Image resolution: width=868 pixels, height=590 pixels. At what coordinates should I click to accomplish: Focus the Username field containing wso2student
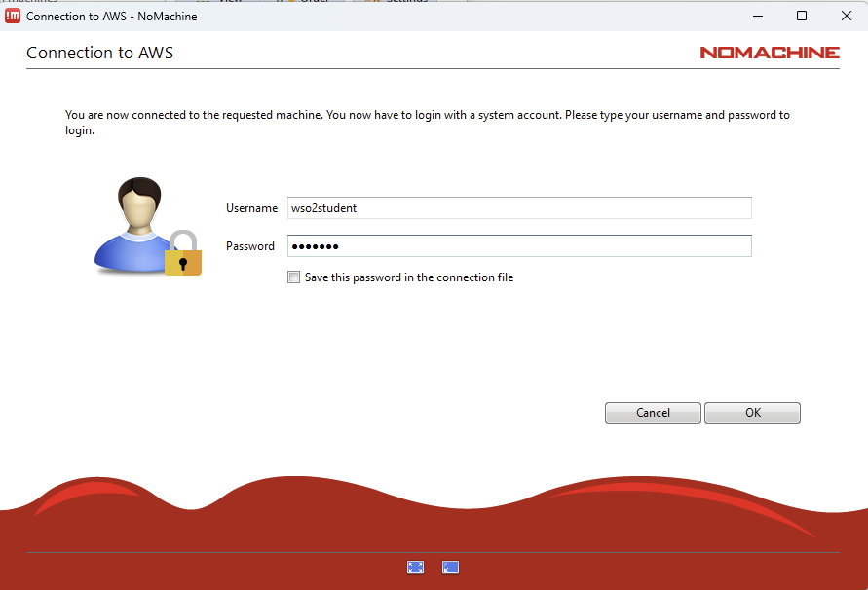(517, 208)
